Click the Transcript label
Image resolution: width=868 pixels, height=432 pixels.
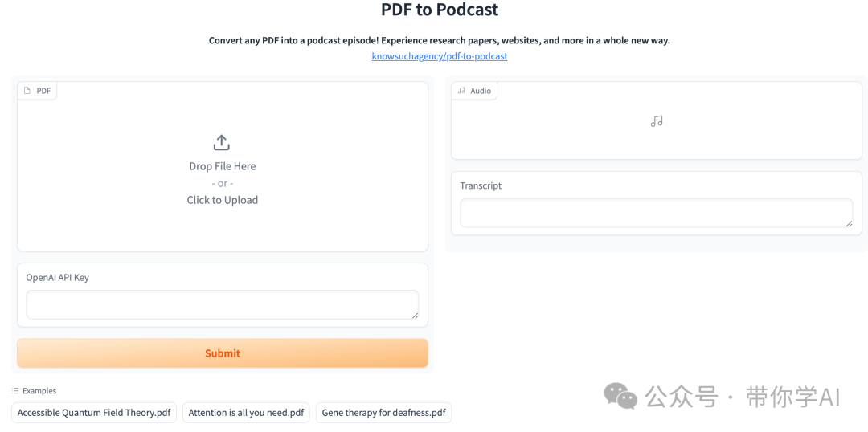481,185
